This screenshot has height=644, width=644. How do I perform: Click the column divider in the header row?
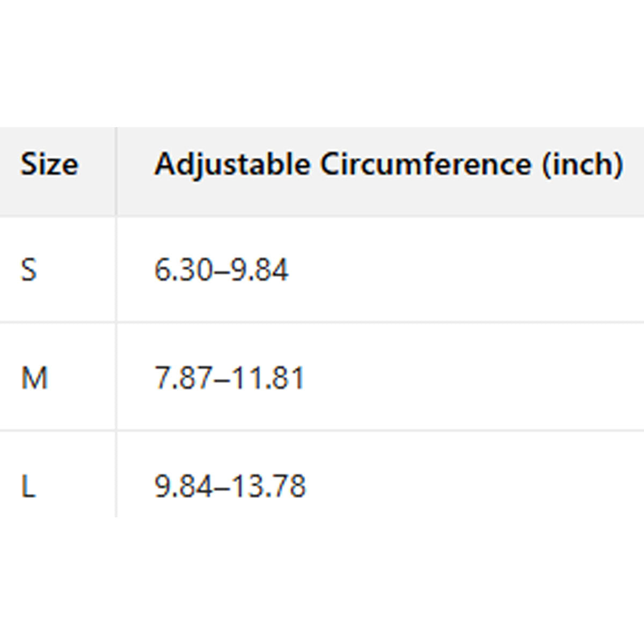click(116, 172)
